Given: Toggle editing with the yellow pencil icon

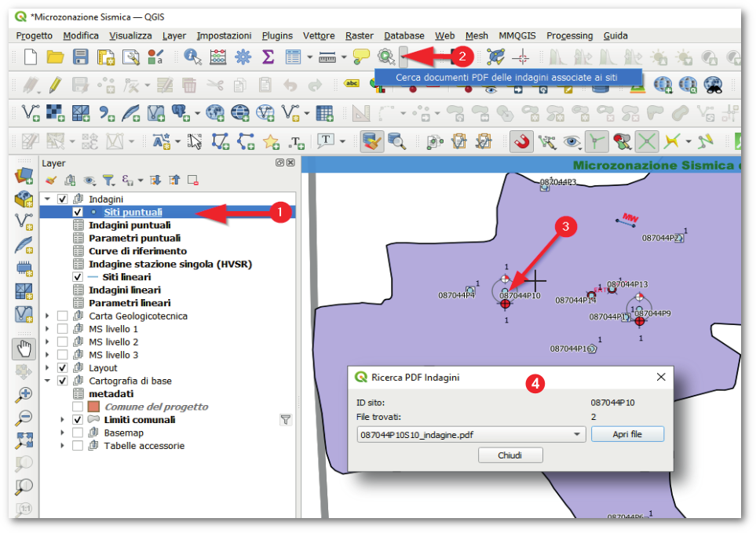Looking at the screenshot, I should pyautogui.click(x=56, y=86).
